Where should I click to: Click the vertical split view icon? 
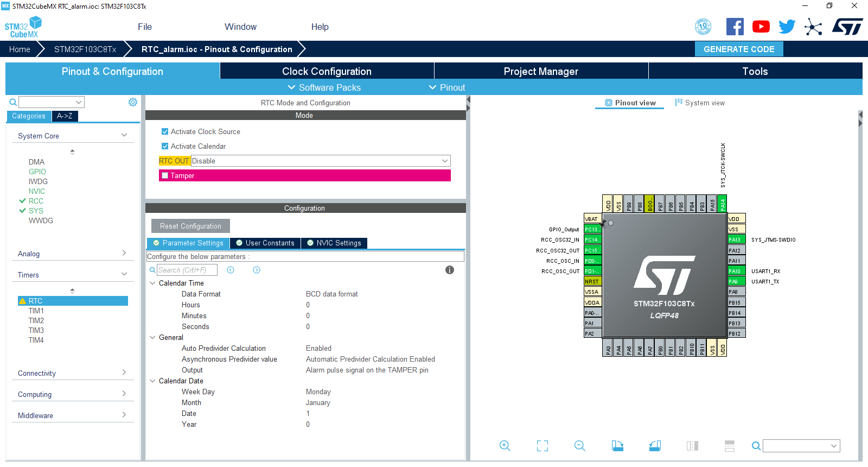692,446
